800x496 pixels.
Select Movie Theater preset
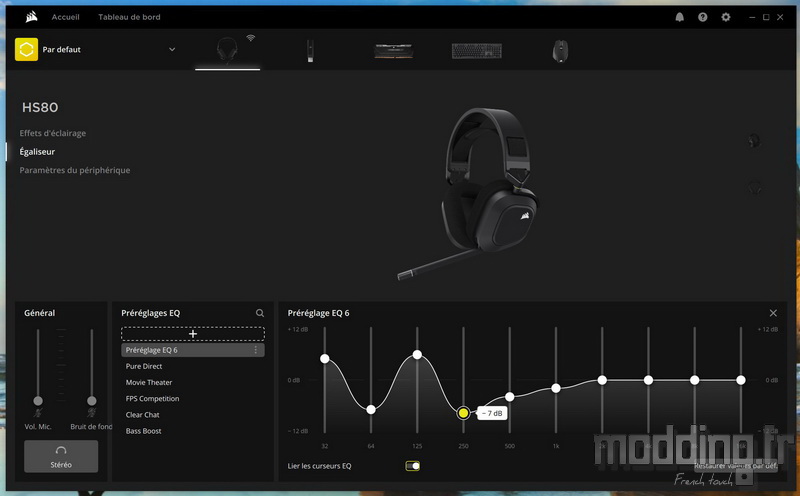149,382
